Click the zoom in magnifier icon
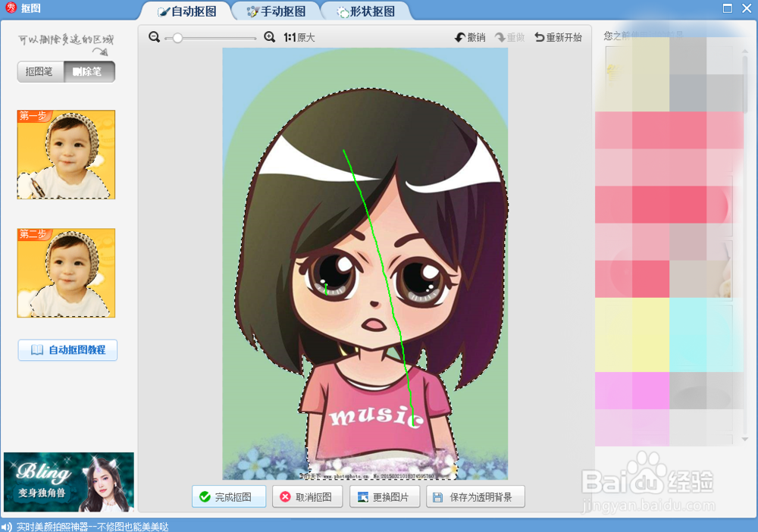The width and height of the screenshot is (758, 532). point(270,37)
